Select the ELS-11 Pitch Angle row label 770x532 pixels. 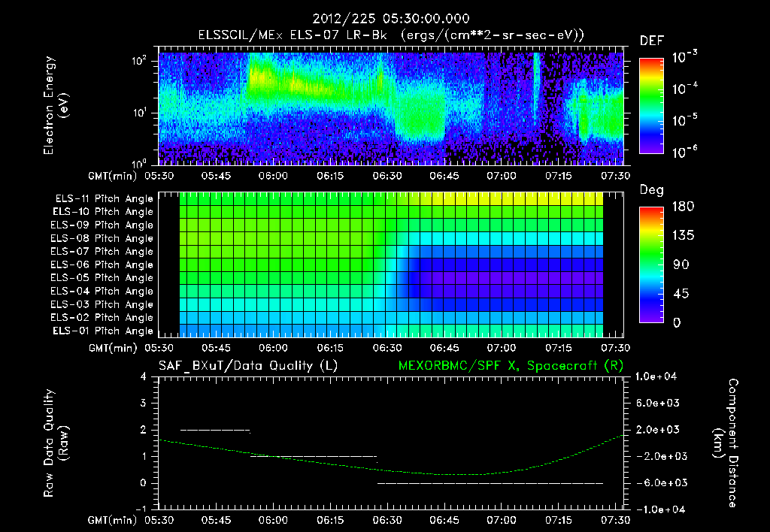[104, 199]
